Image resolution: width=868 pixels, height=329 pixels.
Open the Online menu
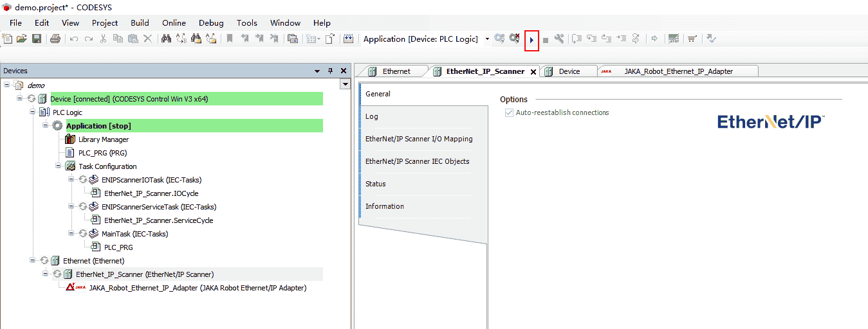174,22
